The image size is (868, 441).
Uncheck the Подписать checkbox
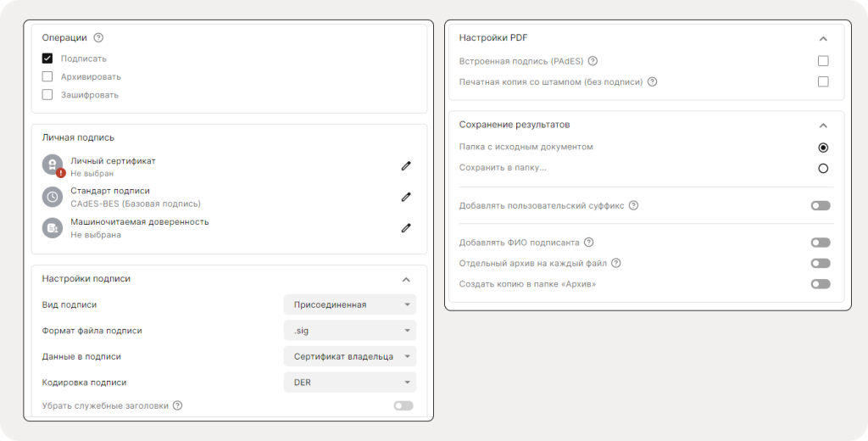(47, 59)
